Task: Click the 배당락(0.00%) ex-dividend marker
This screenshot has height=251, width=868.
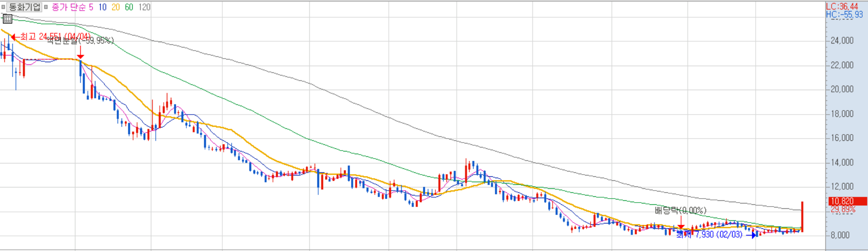Action: click(681, 211)
